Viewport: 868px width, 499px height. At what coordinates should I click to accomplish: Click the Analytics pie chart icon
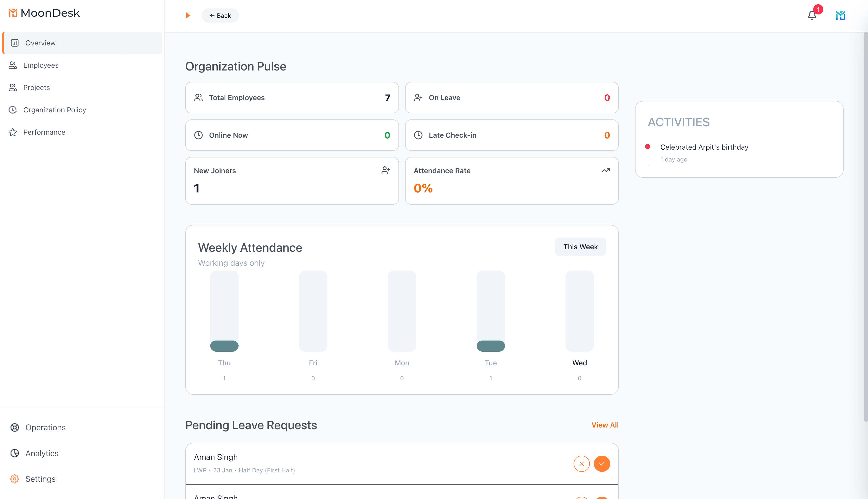coord(14,453)
